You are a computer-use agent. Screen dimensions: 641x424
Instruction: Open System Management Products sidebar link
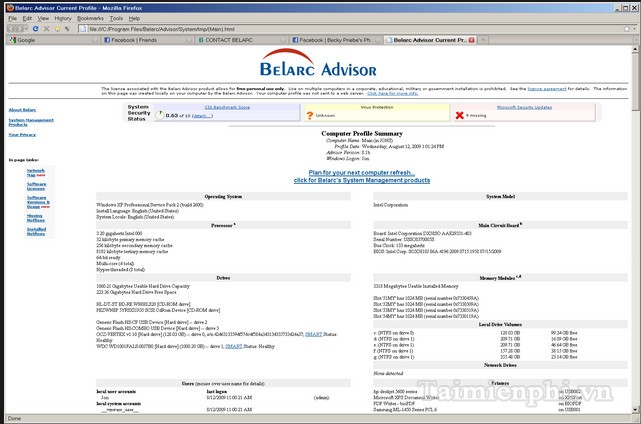(31, 122)
